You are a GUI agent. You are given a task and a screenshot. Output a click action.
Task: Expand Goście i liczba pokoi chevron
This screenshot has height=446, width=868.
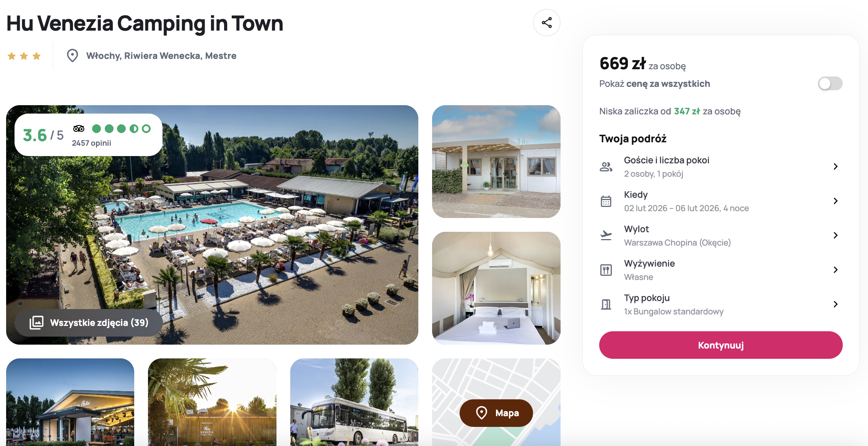(835, 166)
